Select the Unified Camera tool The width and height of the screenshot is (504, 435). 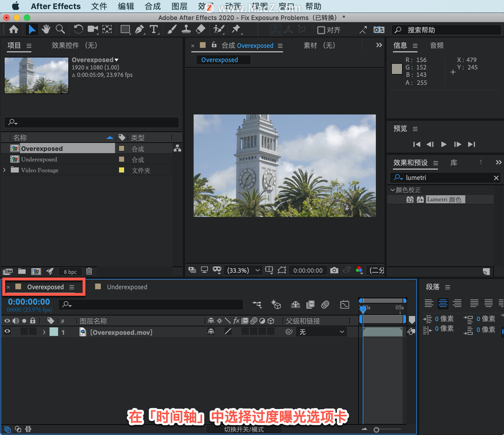[x=93, y=29]
